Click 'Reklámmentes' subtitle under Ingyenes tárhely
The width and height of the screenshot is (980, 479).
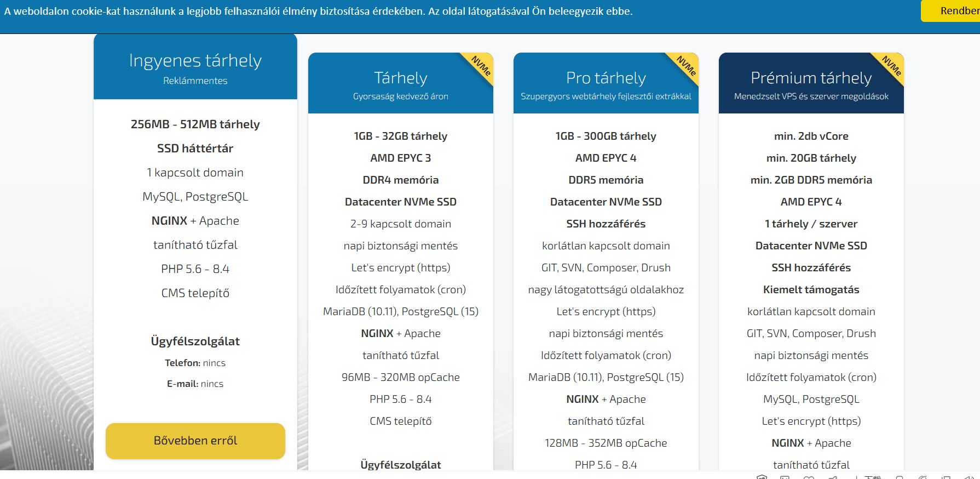click(x=195, y=81)
